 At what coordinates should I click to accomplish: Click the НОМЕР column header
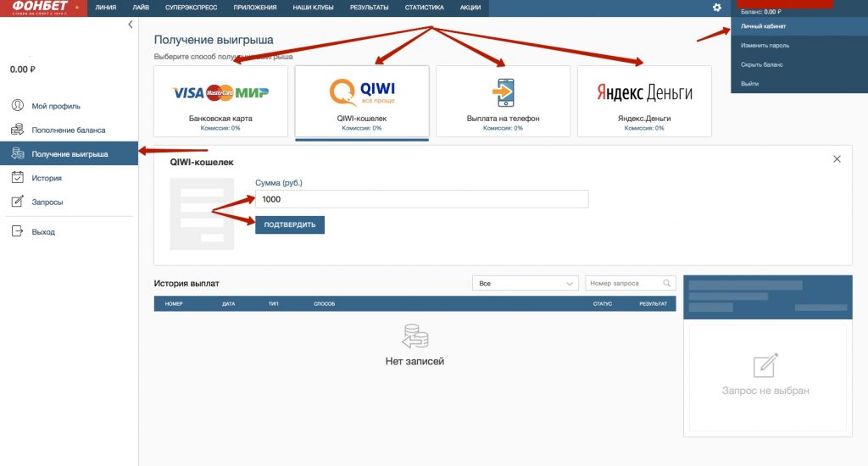click(x=174, y=304)
